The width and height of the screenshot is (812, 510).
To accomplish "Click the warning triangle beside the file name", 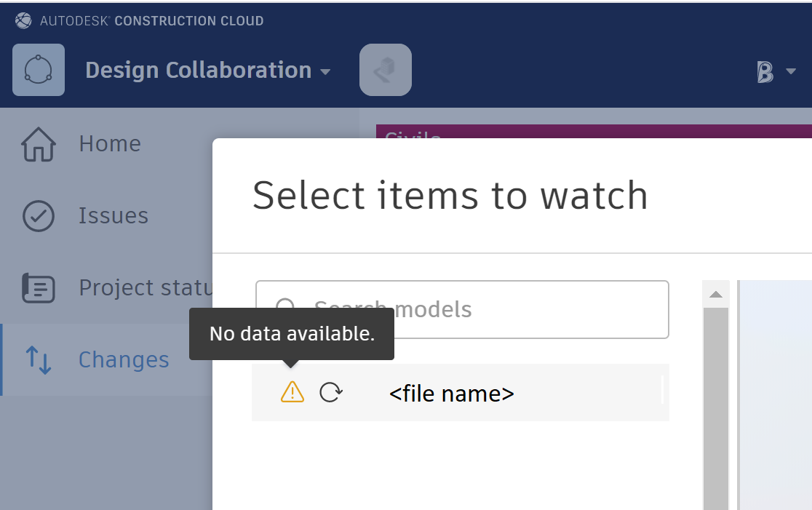I will coord(291,392).
